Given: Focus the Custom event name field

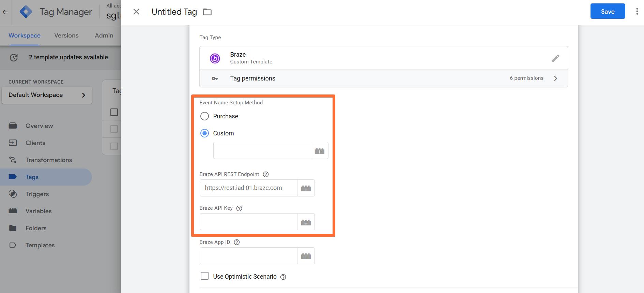Looking at the screenshot, I should (262, 150).
